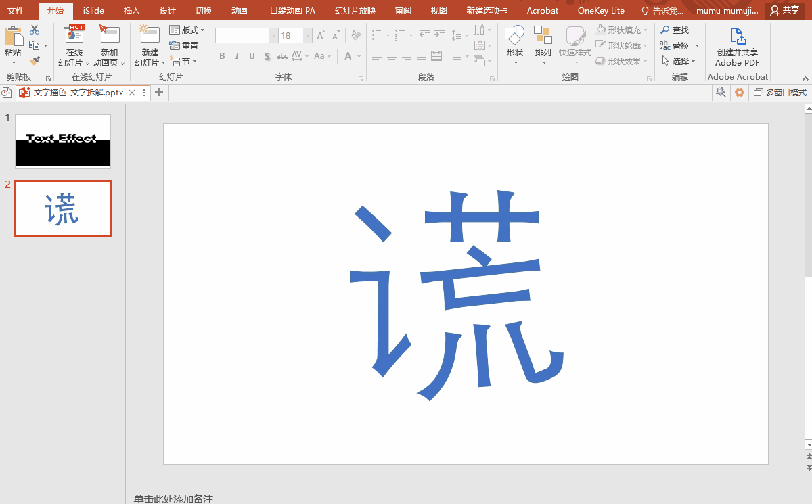Click the history clock icon beside file tab
Image resolution: width=812 pixels, height=504 pixels.
6,93
